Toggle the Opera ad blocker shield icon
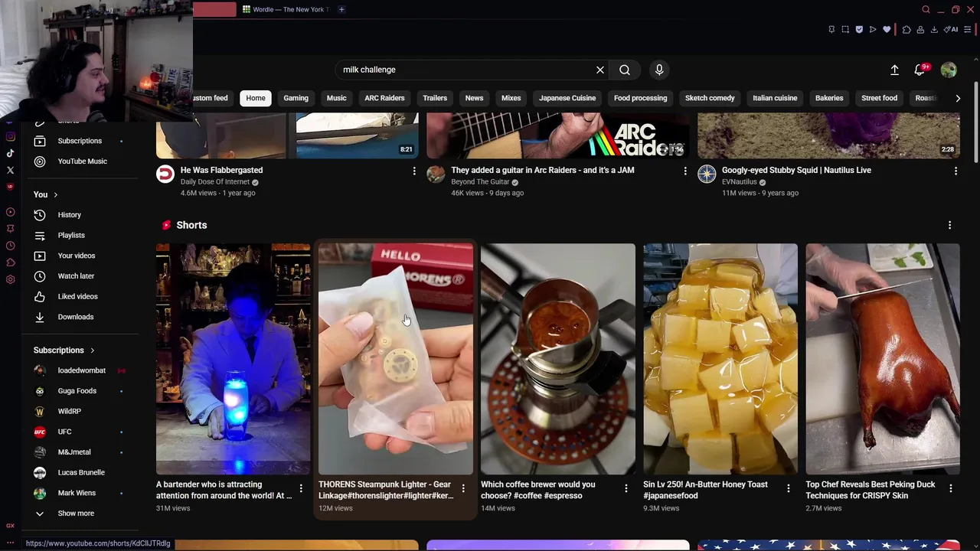 tap(859, 29)
